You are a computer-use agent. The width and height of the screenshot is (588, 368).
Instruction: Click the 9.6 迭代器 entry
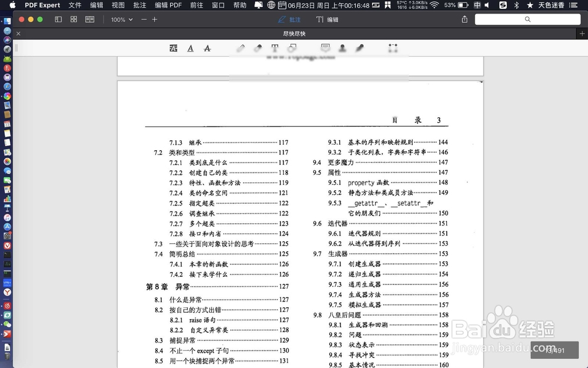380,223
